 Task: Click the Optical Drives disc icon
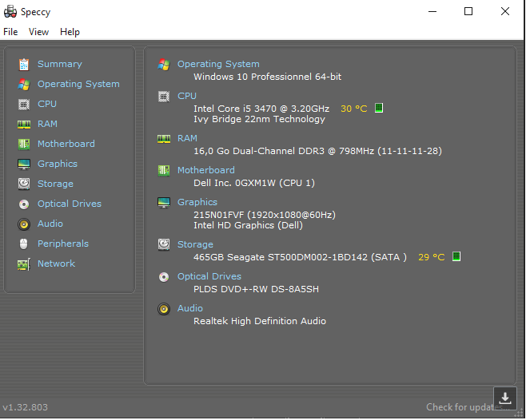pos(23,204)
